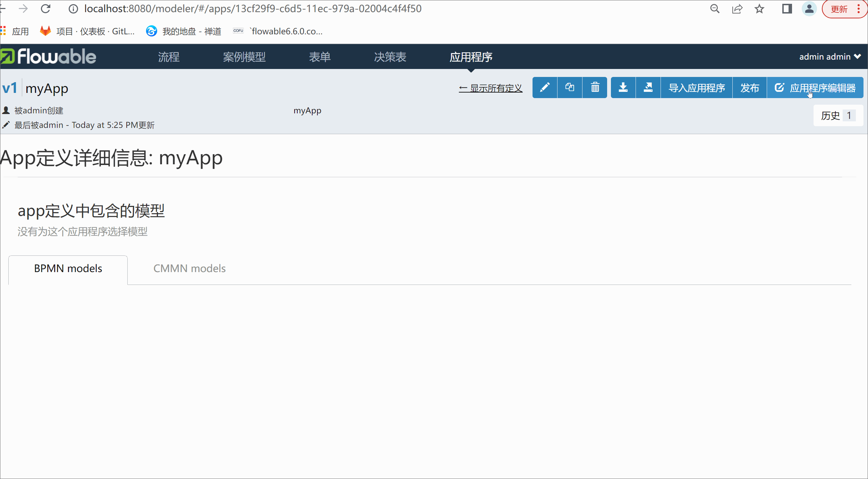Switch to CMMN models tab
Viewport: 868px width, 479px height.
tap(189, 269)
